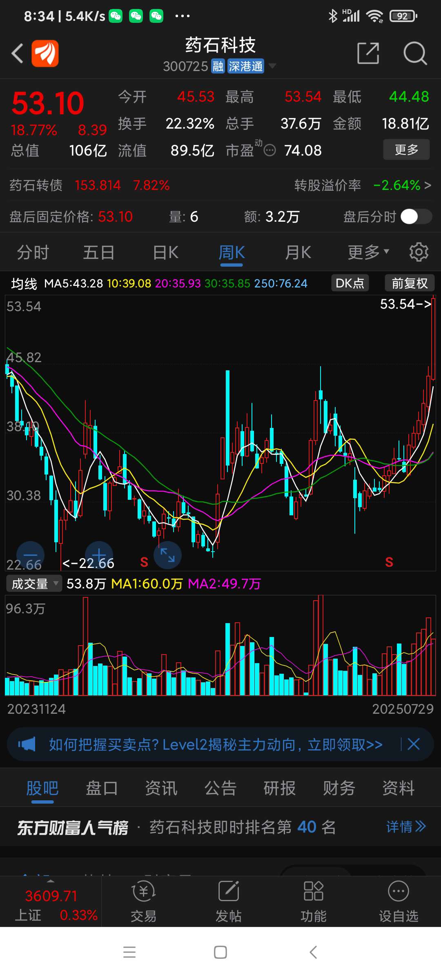Tap the battery indicator in status bar
441x980 pixels.
pyautogui.click(x=403, y=16)
